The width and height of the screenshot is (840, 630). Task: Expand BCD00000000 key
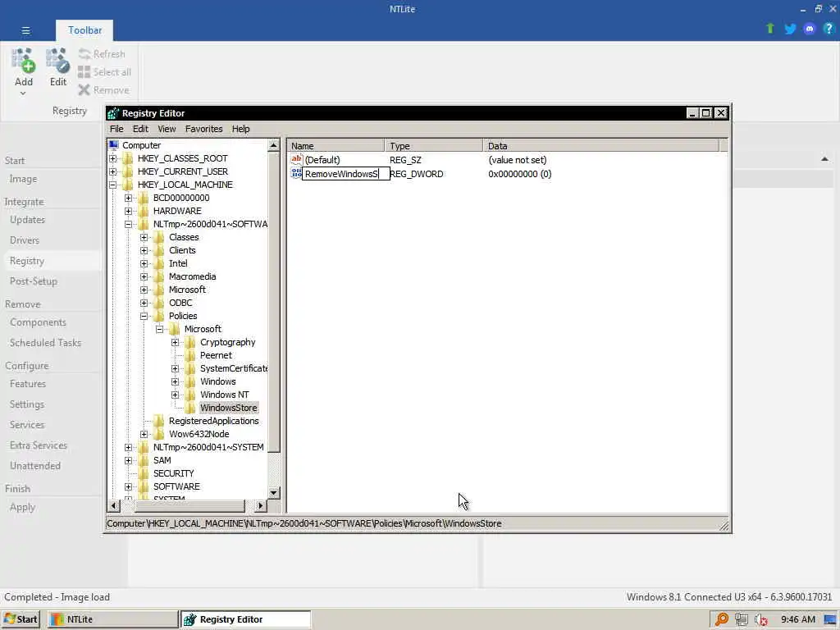pos(129,198)
